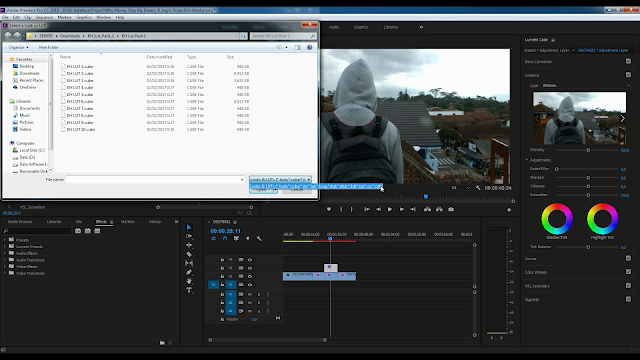The image size is (640, 360).
Task: Switch to Graphics workspace tab
Action: (x=361, y=27)
